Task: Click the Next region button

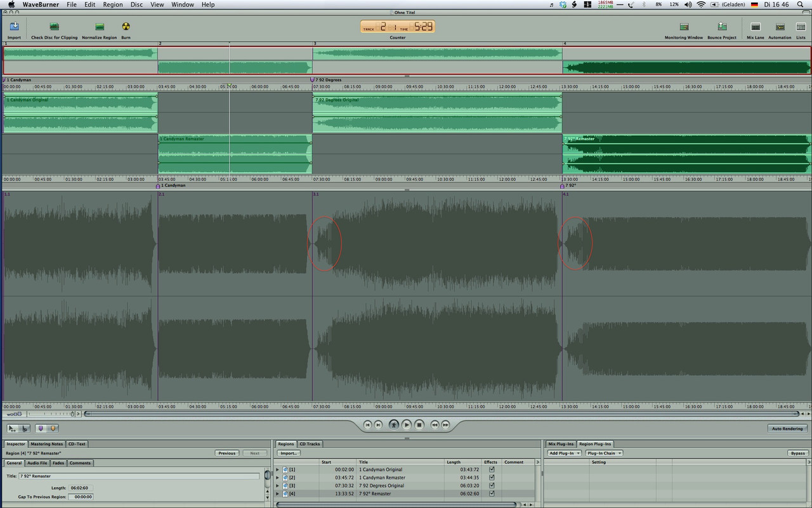Action: point(254,453)
